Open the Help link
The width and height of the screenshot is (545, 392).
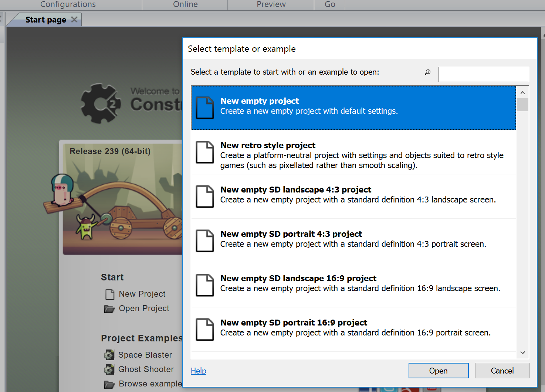click(x=199, y=371)
